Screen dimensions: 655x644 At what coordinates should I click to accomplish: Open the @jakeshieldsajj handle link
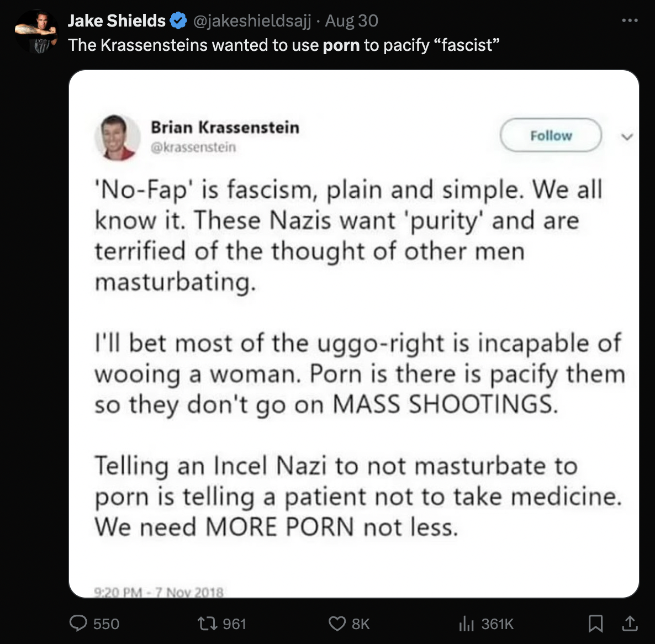(252, 21)
